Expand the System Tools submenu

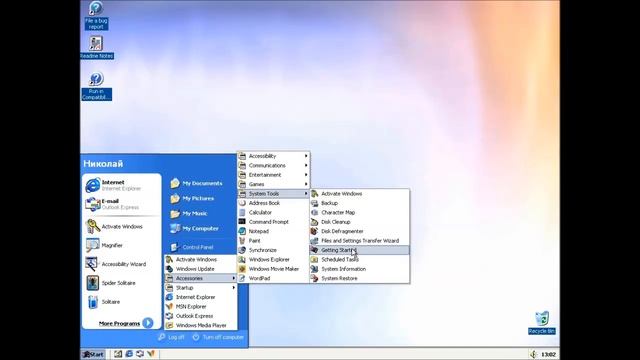273,193
